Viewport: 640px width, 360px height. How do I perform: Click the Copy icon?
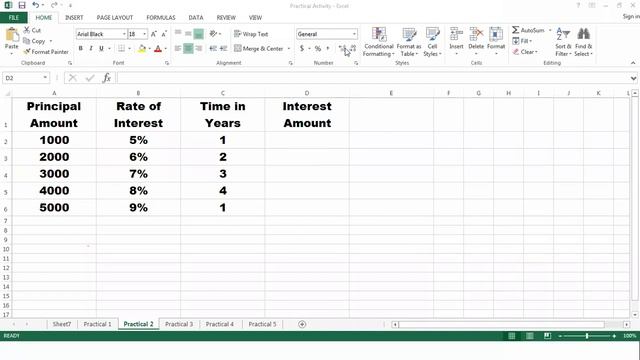pos(27,41)
